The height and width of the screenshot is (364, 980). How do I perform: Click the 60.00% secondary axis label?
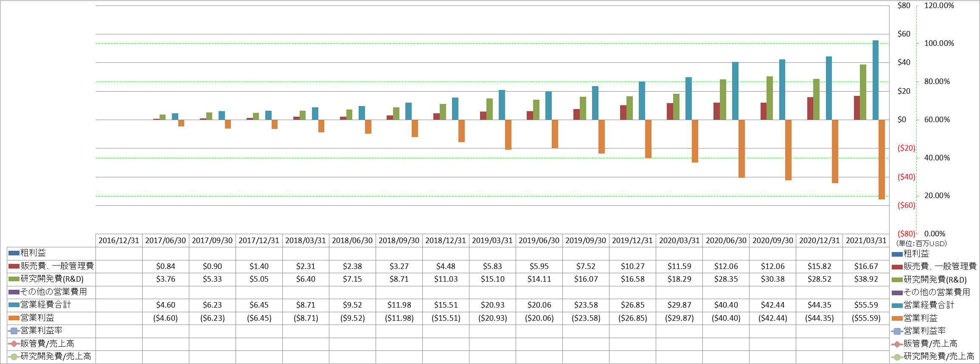coord(937,120)
